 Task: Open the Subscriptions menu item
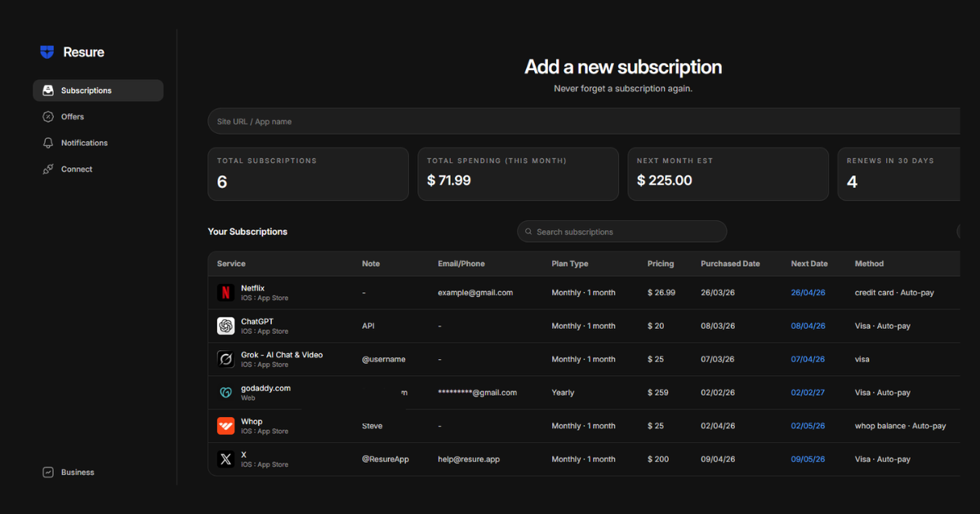tap(98, 91)
